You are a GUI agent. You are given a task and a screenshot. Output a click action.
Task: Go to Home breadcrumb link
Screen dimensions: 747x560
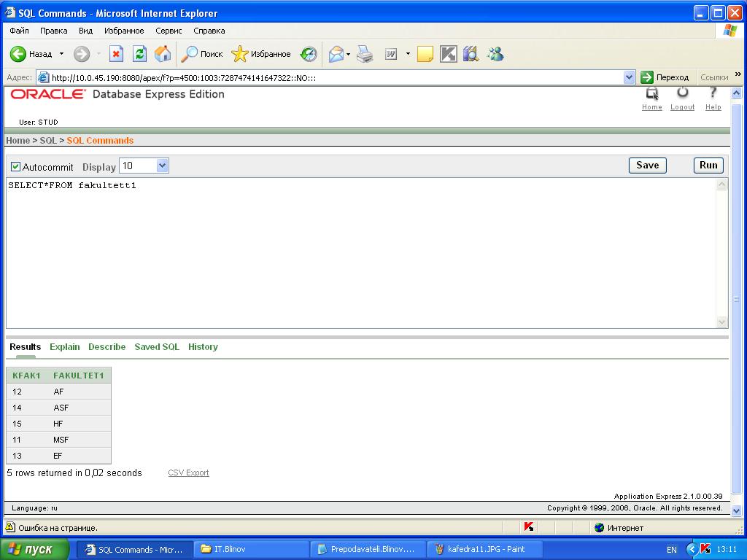pyautogui.click(x=18, y=141)
